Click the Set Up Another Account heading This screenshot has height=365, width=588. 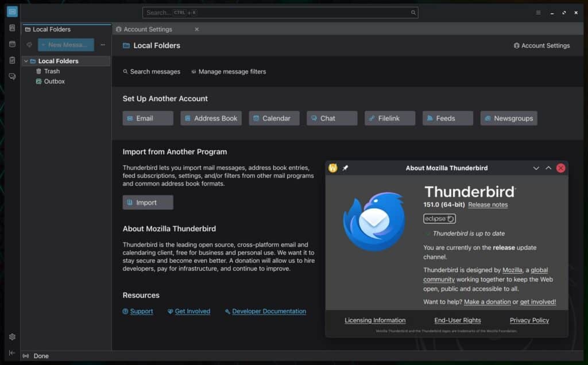(165, 99)
